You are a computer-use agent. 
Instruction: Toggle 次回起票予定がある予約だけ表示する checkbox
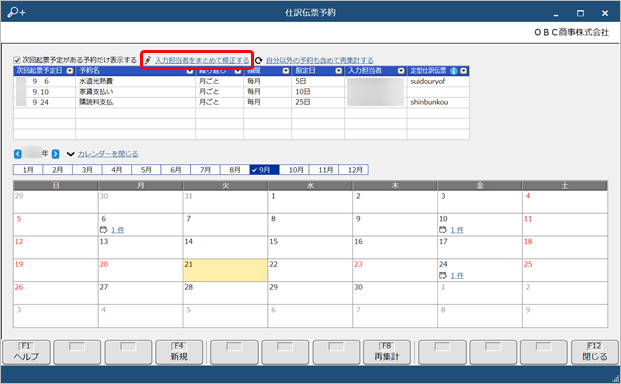pyautogui.click(x=17, y=60)
